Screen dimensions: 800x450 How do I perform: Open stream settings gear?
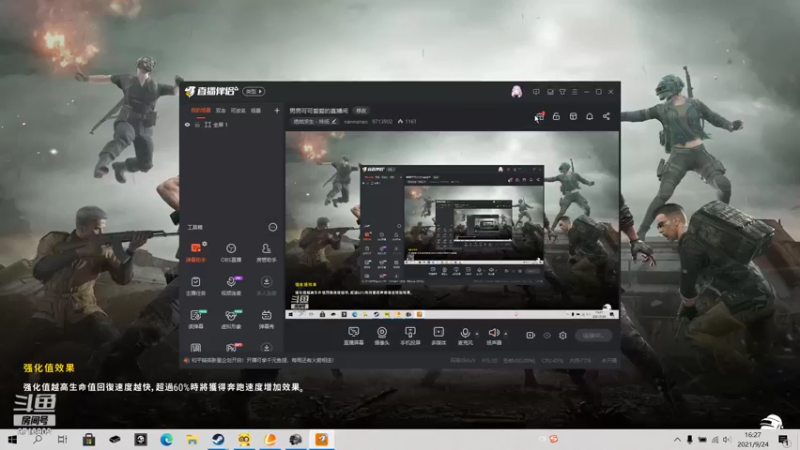coord(562,335)
